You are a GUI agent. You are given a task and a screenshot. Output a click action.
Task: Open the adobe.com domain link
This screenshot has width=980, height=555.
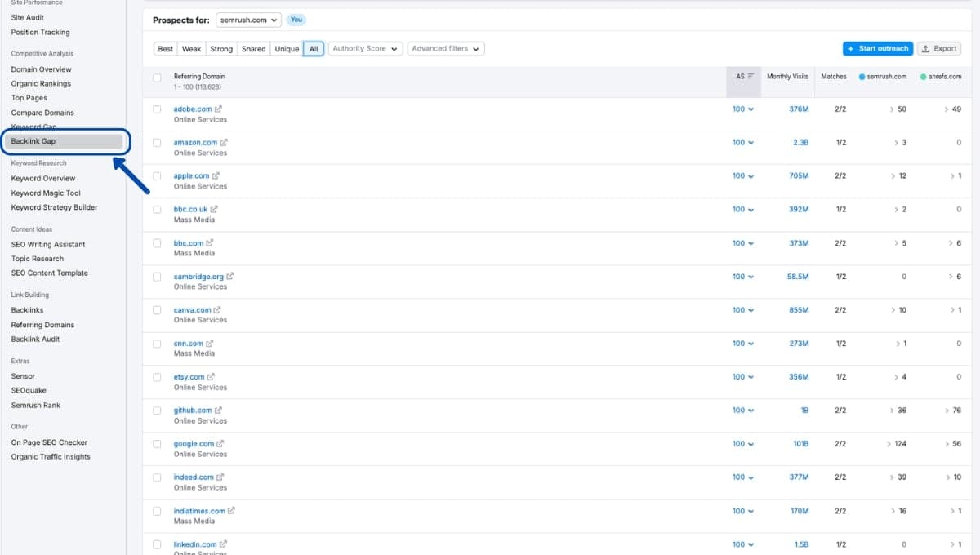pos(193,109)
